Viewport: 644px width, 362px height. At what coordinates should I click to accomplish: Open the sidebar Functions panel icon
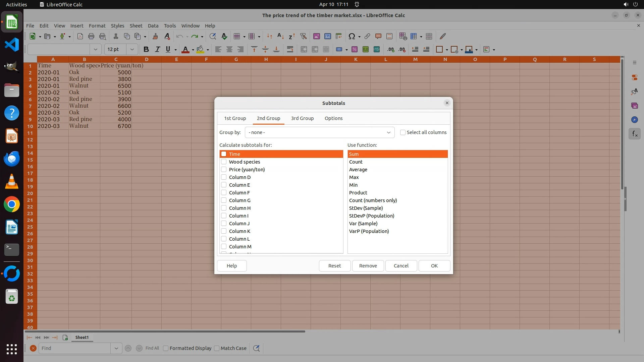634,134
